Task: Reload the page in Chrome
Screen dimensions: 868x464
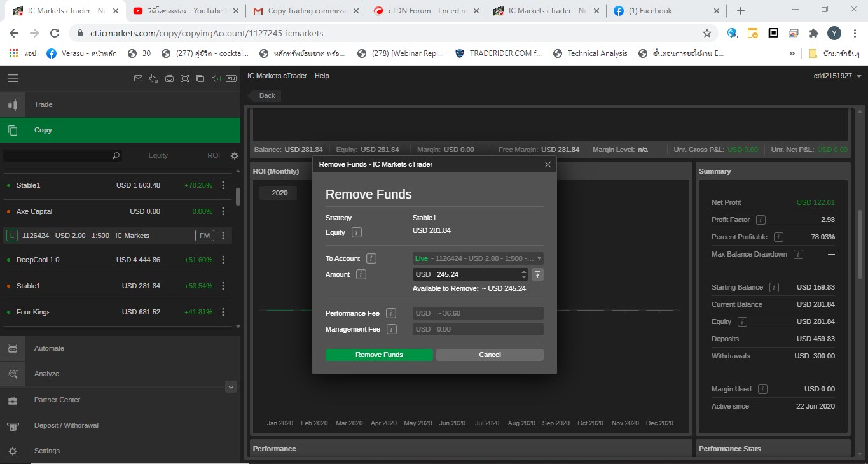Action: (55, 33)
